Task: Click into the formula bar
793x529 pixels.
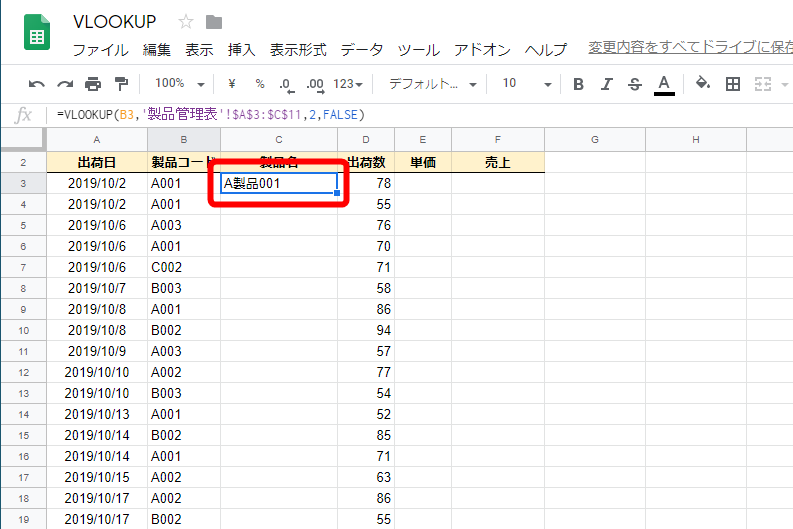Action: tap(420, 115)
